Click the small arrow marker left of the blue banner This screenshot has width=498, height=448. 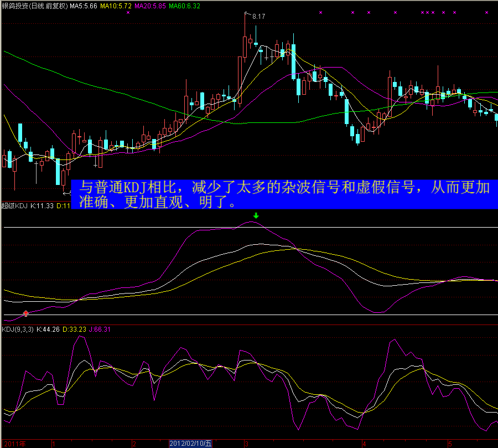click(x=66, y=193)
